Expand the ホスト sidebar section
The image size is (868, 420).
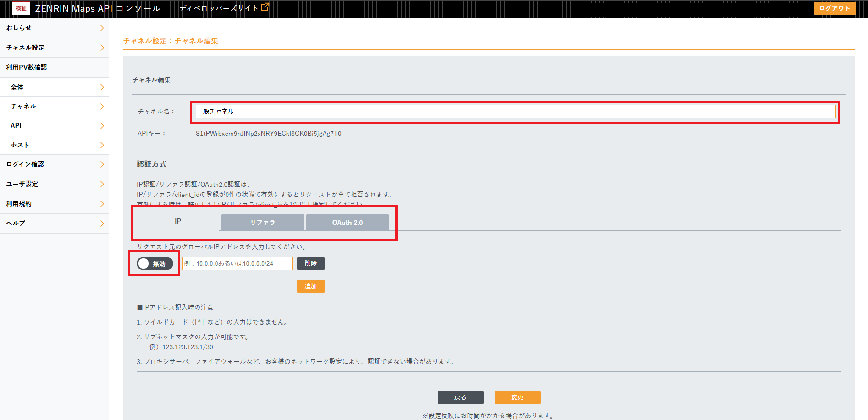54,145
